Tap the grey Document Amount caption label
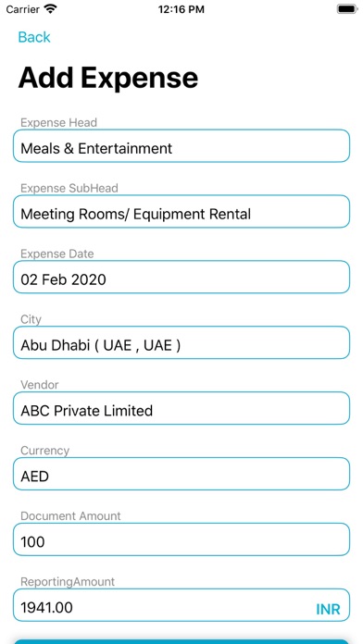This screenshot has height=644, width=363. [x=70, y=516]
